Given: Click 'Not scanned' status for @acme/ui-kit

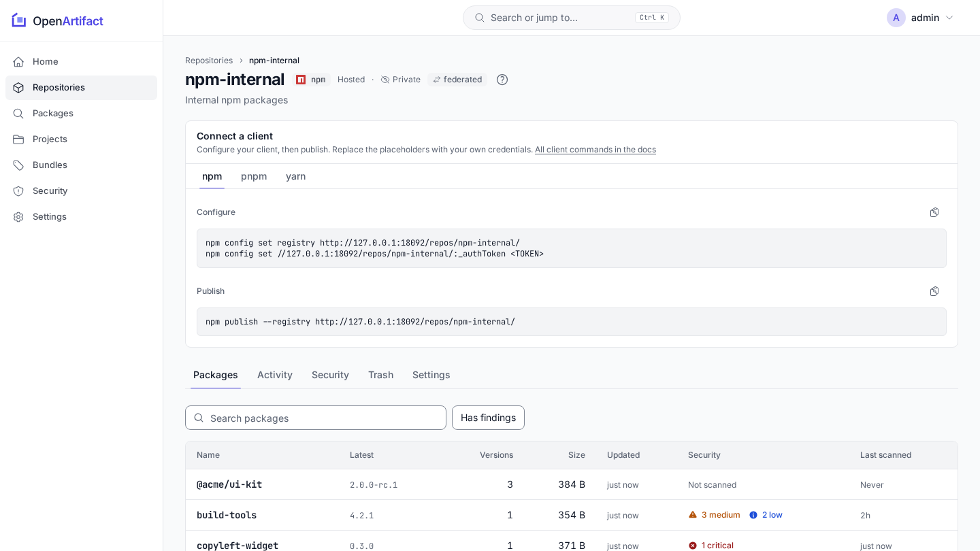Looking at the screenshot, I should (712, 485).
